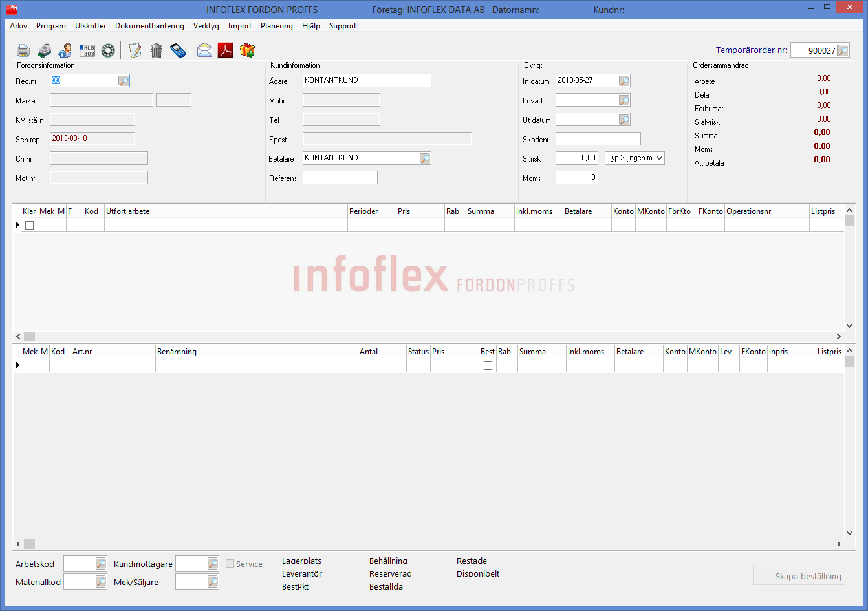Expand the Typ 2 self-risk dropdown

click(658, 158)
